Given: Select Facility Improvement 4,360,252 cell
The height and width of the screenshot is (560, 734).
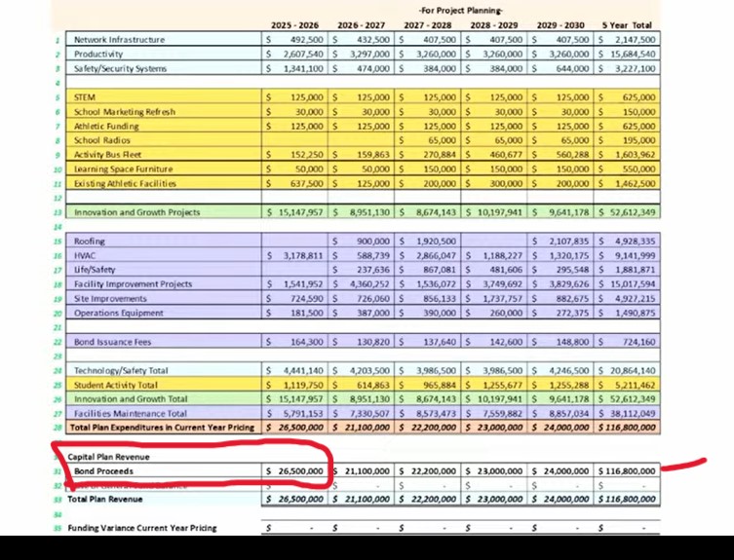Looking at the screenshot, I should click(x=362, y=284).
